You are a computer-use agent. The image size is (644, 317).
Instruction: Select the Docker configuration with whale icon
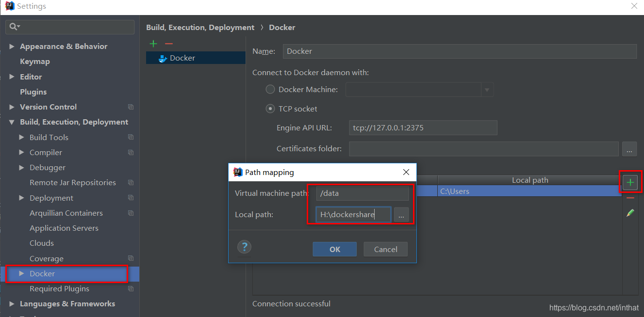coord(196,58)
